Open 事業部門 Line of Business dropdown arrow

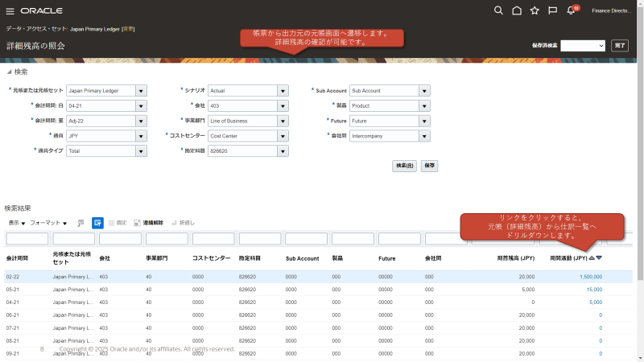(283, 121)
